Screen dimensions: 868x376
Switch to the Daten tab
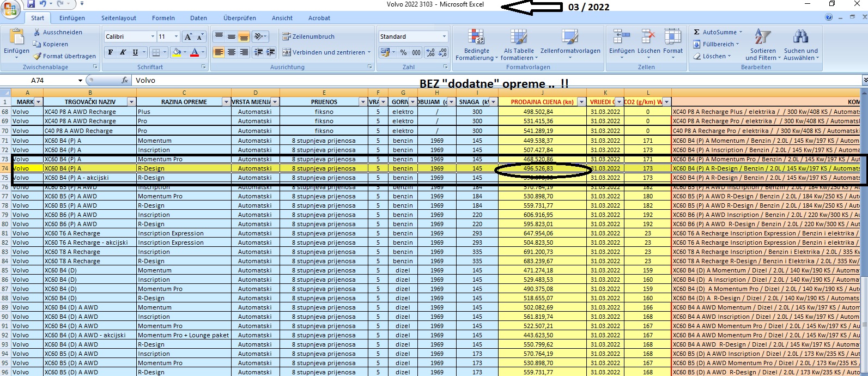tap(198, 18)
